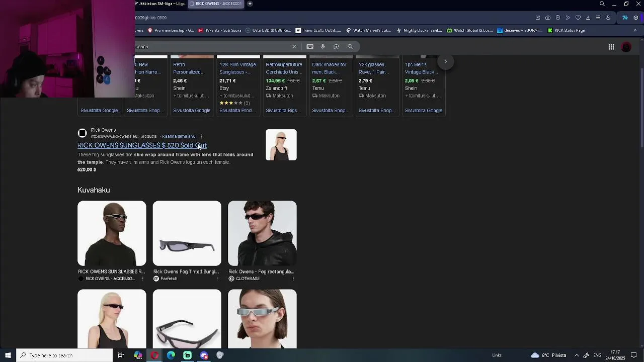Open a new browser tab

coord(250,4)
